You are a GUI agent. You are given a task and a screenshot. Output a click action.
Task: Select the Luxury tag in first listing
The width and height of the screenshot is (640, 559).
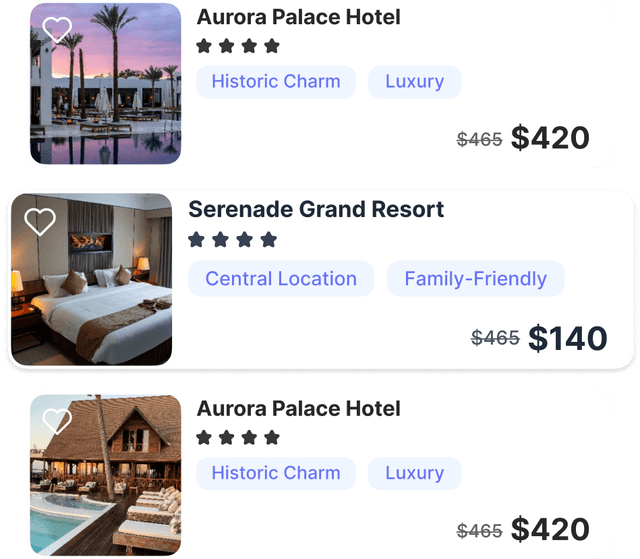415,82
